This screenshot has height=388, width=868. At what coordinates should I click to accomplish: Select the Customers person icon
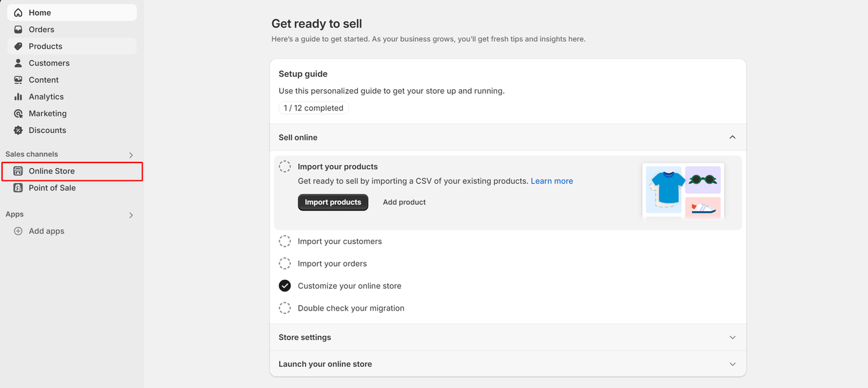click(18, 63)
